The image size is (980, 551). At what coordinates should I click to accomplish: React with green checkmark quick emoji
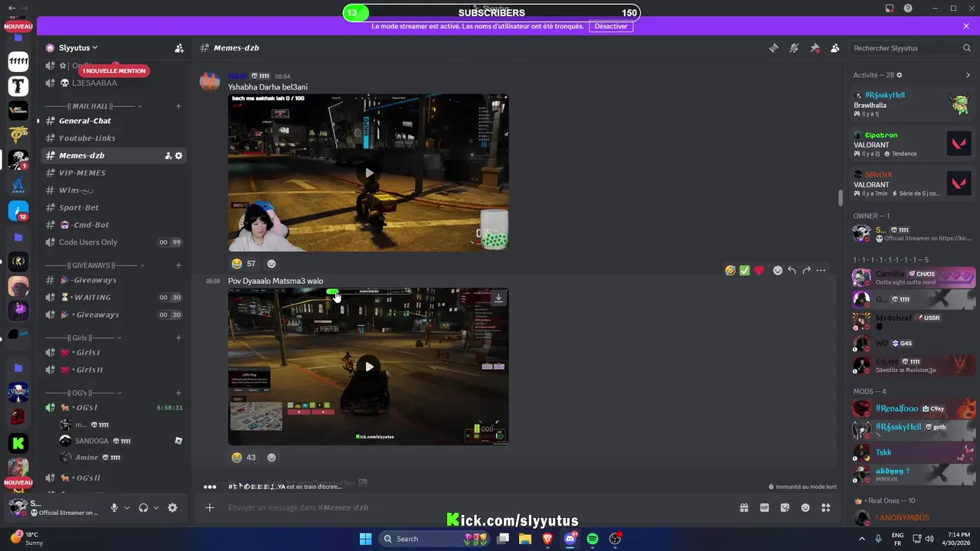click(x=745, y=270)
